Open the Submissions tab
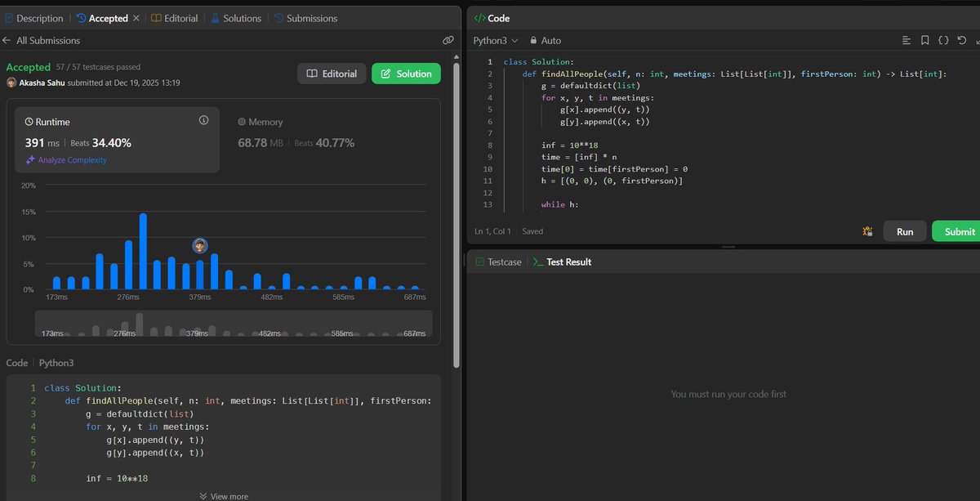980x501 pixels. (x=305, y=18)
